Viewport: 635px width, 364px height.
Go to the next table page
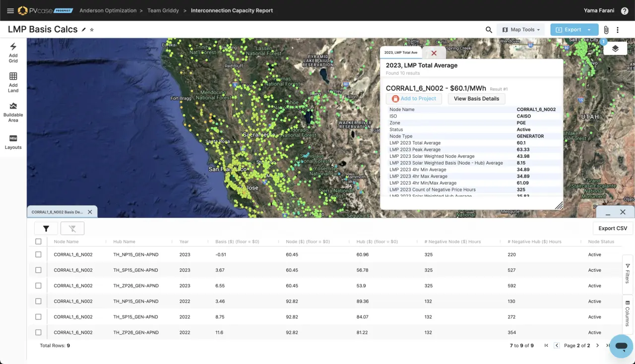(x=597, y=346)
